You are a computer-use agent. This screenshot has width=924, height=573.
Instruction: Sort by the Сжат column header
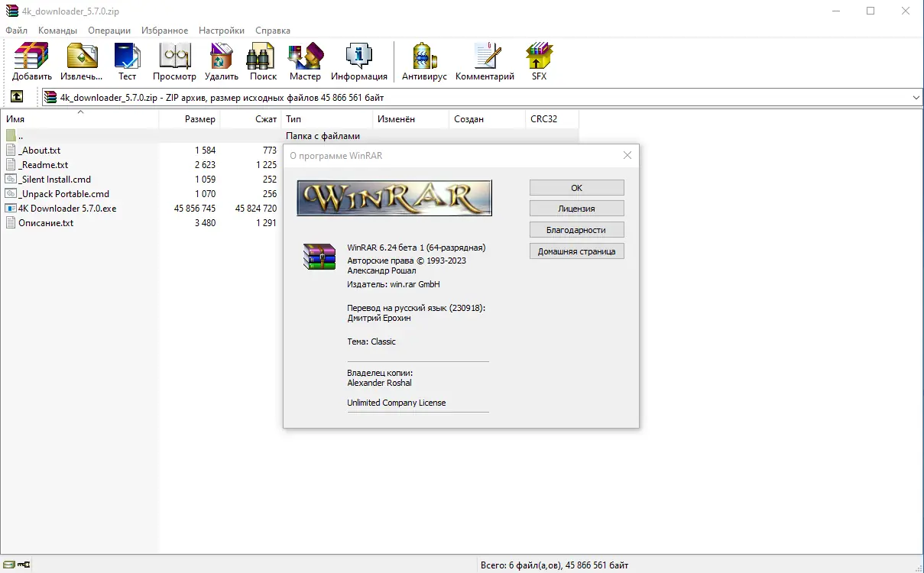click(x=251, y=119)
